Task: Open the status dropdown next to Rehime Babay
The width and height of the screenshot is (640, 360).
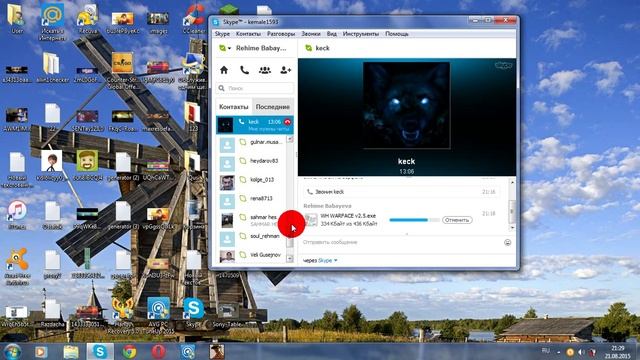Action: click(225, 48)
